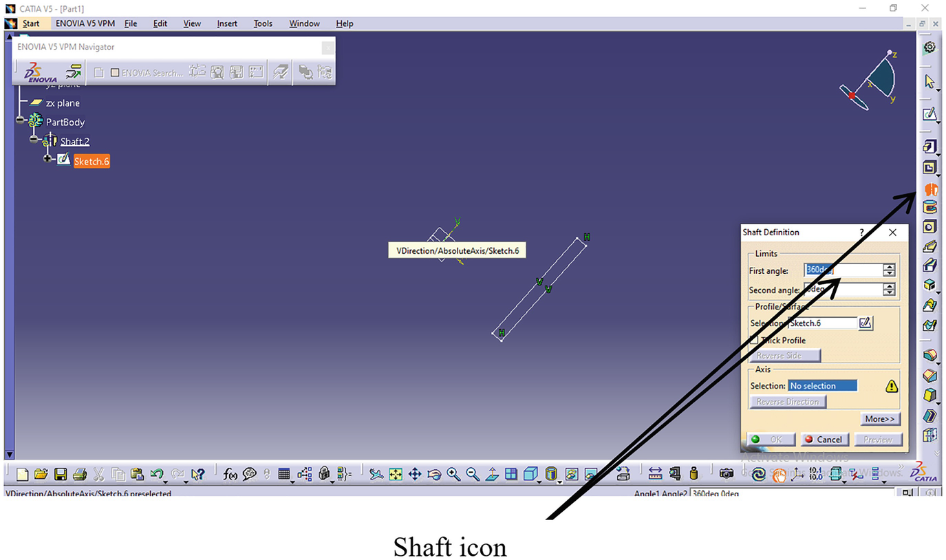Open the Edit menu
The width and height of the screenshot is (946, 560).
click(160, 23)
